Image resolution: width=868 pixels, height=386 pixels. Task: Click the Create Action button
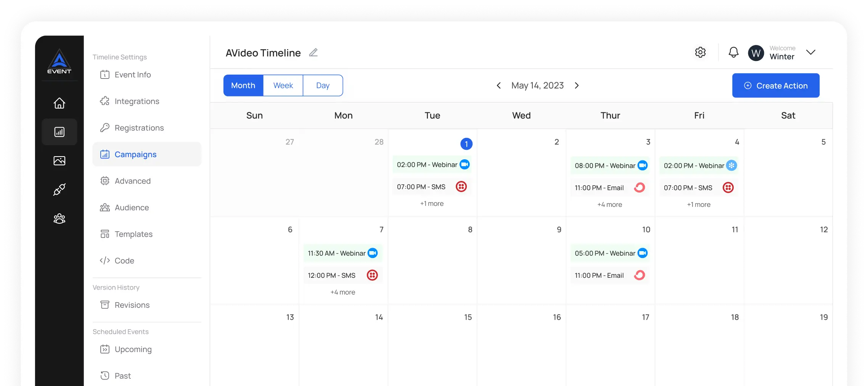point(776,85)
